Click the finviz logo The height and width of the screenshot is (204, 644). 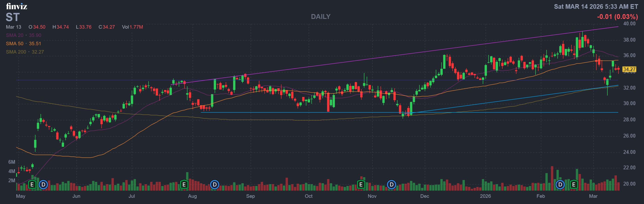pyautogui.click(x=17, y=6)
